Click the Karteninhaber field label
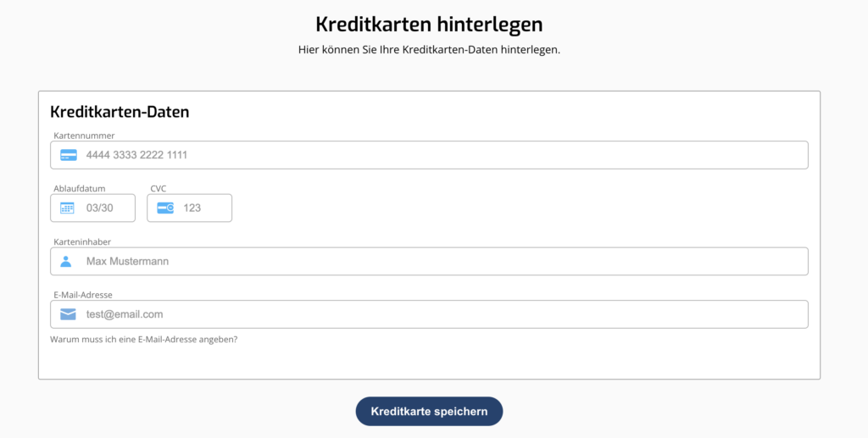The image size is (868, 438). click(82, 242)
